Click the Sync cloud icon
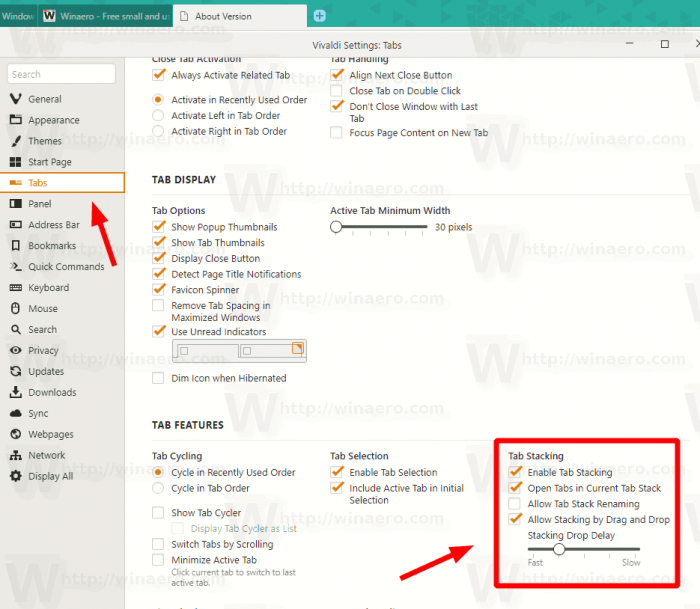Viewport: 700px width, 609px height. pos(16,413)
